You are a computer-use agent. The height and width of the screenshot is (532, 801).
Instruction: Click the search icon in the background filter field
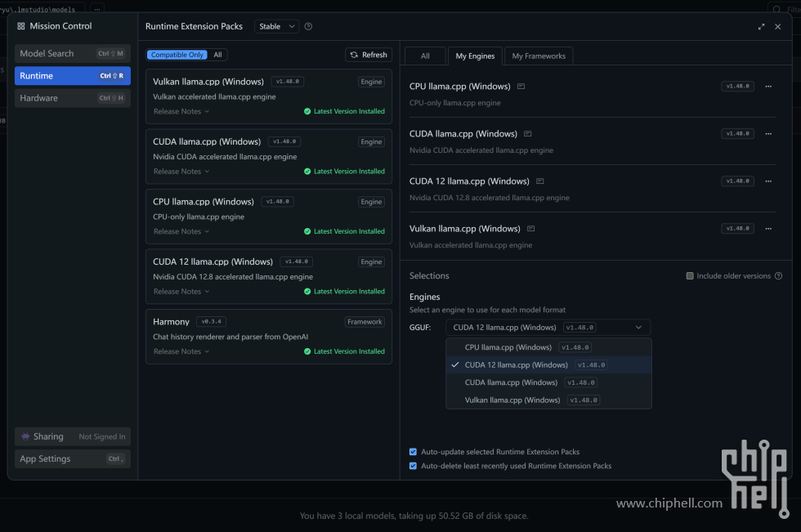click(x=776, y=9)
